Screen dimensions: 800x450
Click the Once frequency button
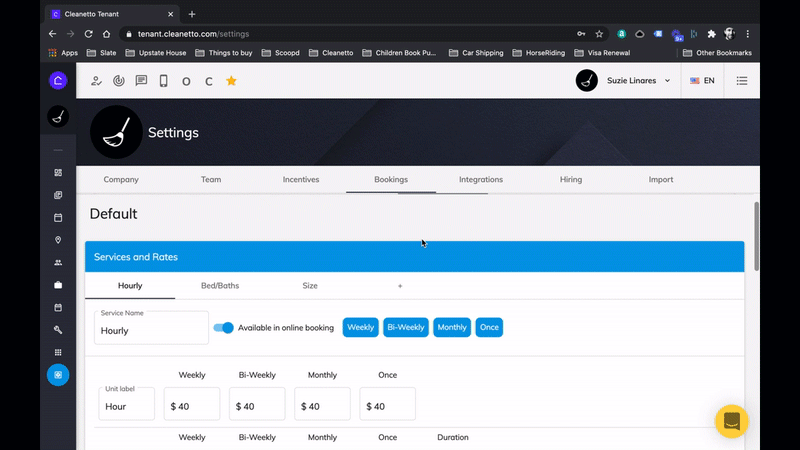[489, 327]
